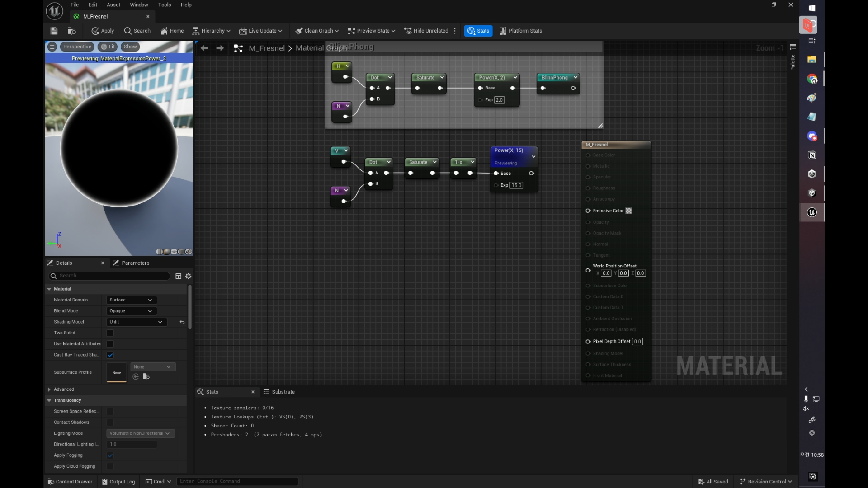Open the Blend Mode dropdown
This screenshot has width=868, height=488.
pyautogui.click(x=131, y=311)
